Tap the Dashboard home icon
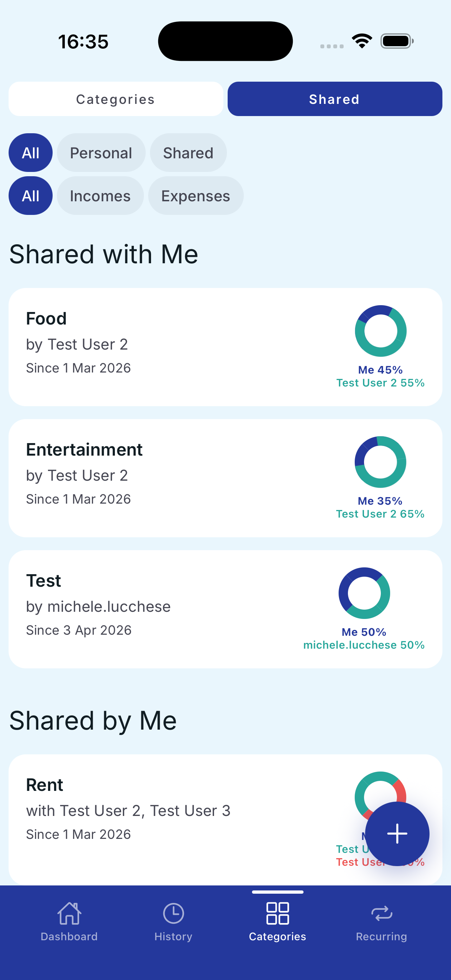Image resolution: width=451 pixels, height=980 pixels. (x=69, y=913)
